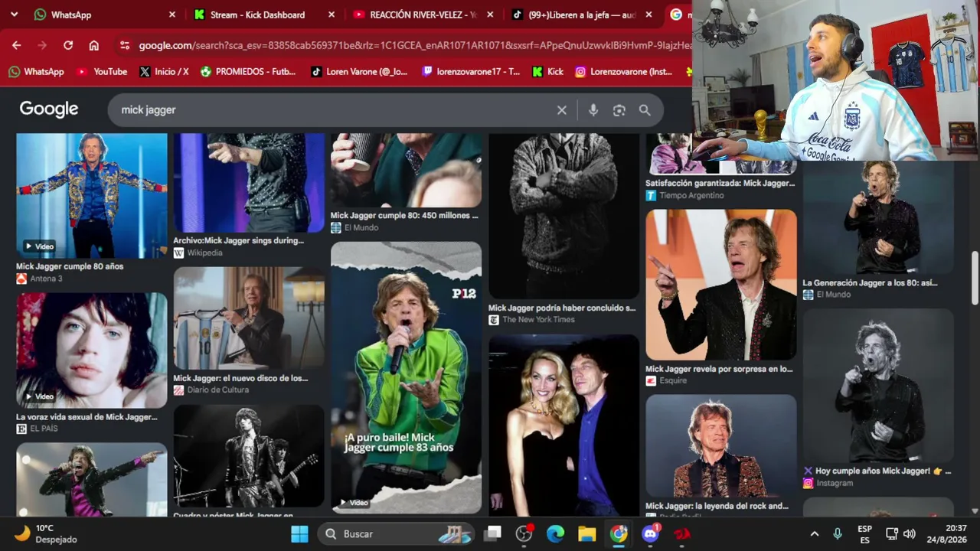Visit Diario de Cultura source link
This screenshot has width=980, height=551.
[211, 390]
